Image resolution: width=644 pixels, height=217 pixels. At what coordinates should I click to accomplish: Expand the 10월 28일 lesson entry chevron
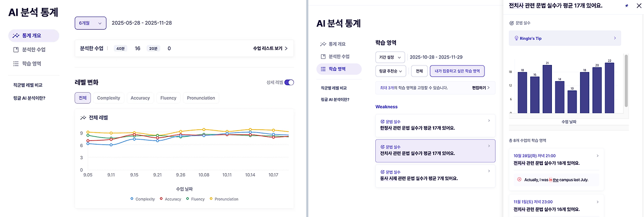(x=597, y=156)
